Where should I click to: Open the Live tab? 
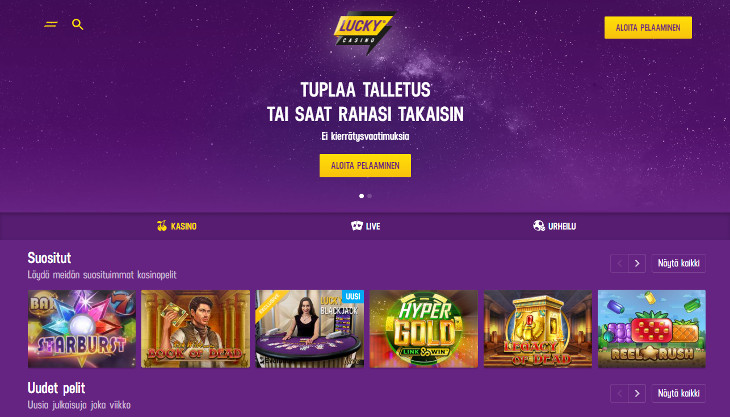[x=365, y=226]
